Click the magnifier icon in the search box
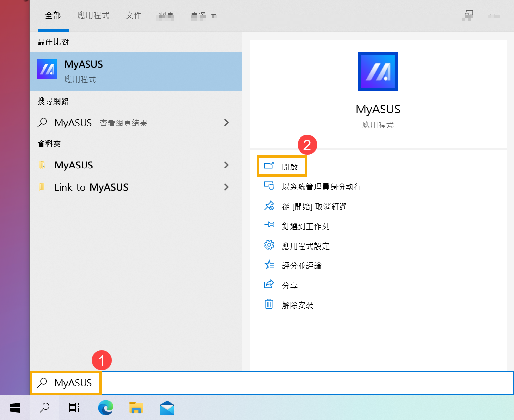The width and height of the screenshot is (514, 420). [x=42, y=382]
